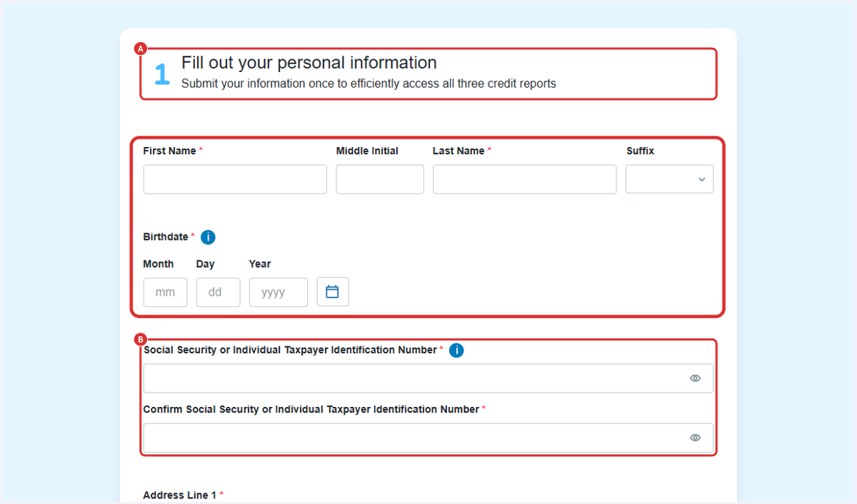Click the Day dd field
The image size is (857, 504).
[x=218, y=292]
